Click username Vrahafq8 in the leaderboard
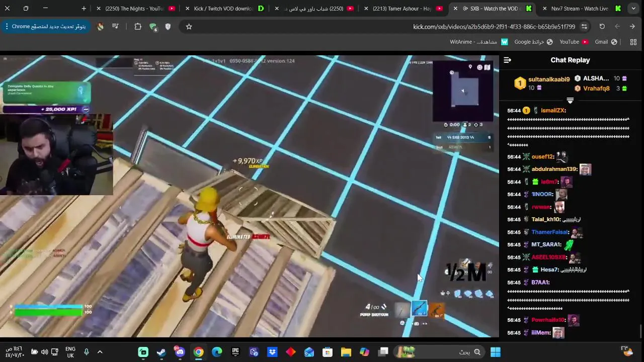Image resolution: width=644 pixels, height=362 pixels. pyautogui.click(x=596, y=88)
